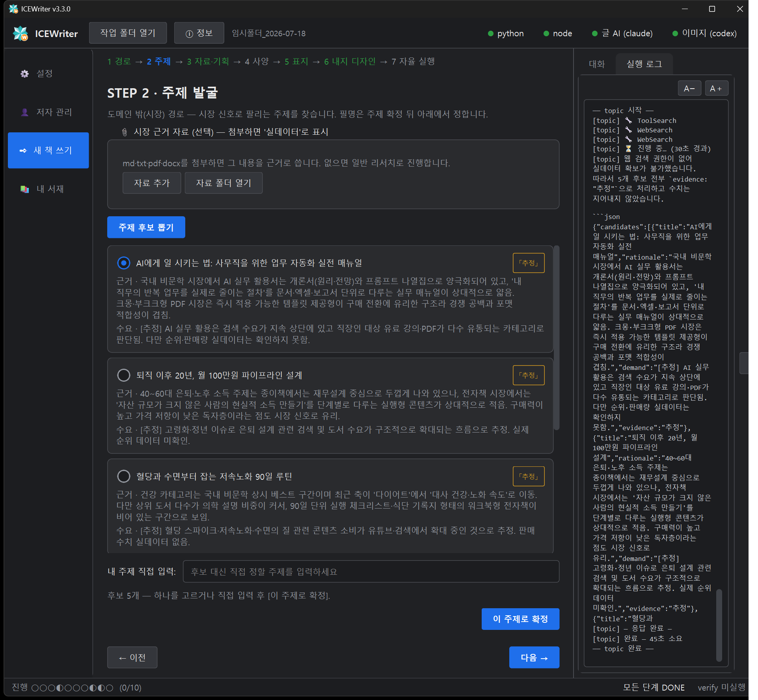
Task: Click the execution log scrollbar thumb
Action: (719, 625)
